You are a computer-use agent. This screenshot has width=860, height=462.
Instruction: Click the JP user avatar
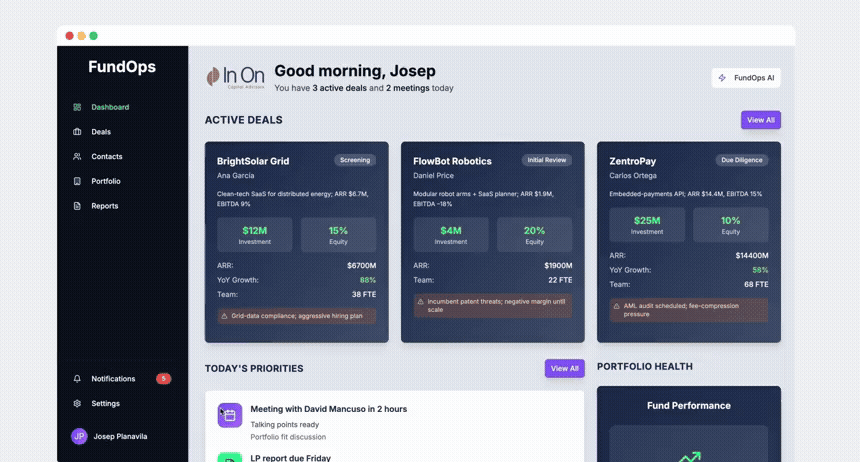coord(79,437)
